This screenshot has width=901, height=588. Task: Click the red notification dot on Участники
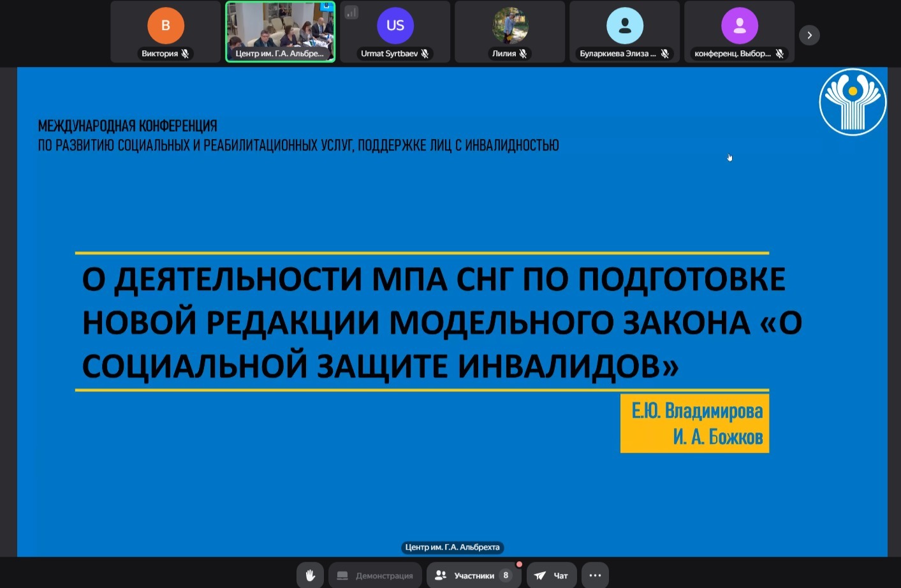coord(519,564)
